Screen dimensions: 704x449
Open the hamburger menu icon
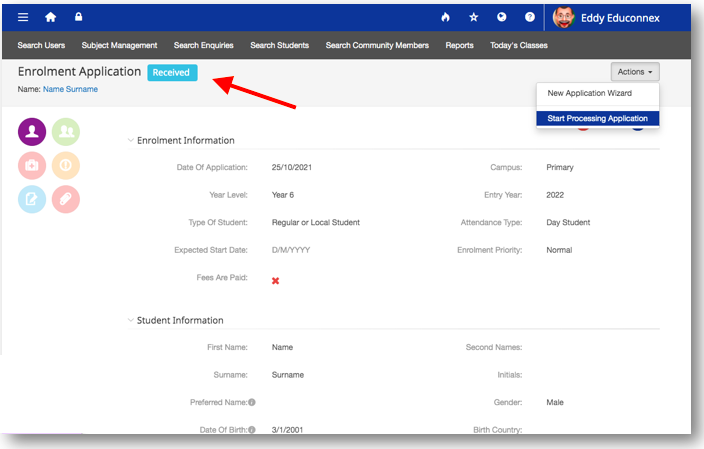click(x=23, y=17)
